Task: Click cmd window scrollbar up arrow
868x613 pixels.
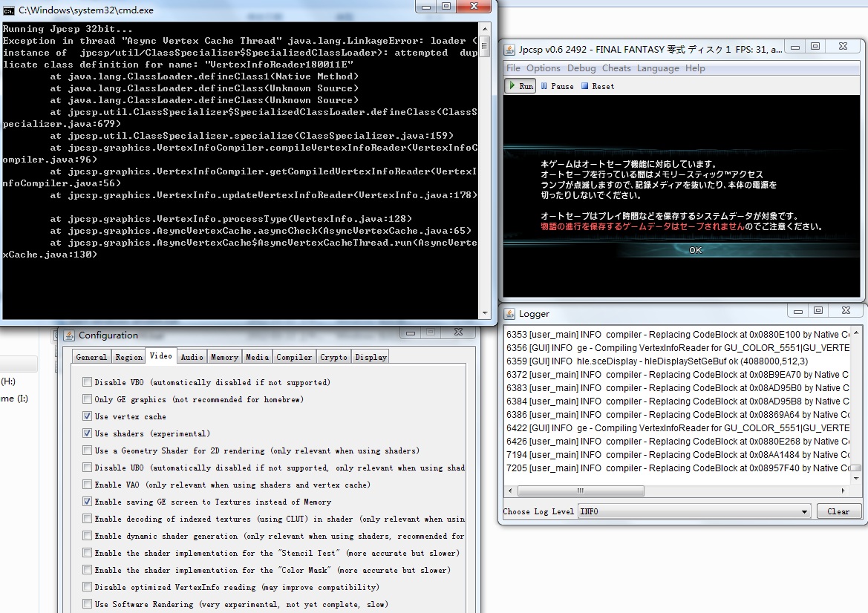Action: click(485, 29)
